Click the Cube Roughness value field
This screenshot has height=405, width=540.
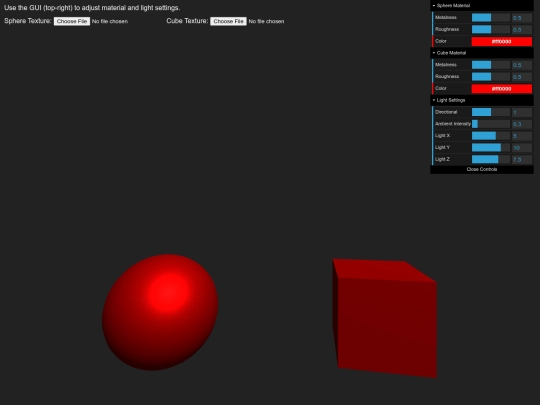[x=522, y=77]
